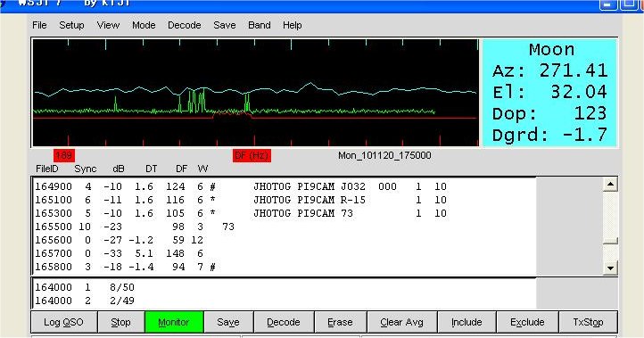This screenshot has height=338, width=644.
Task: Click the FileID column header
Action: [x=47, y=169]
